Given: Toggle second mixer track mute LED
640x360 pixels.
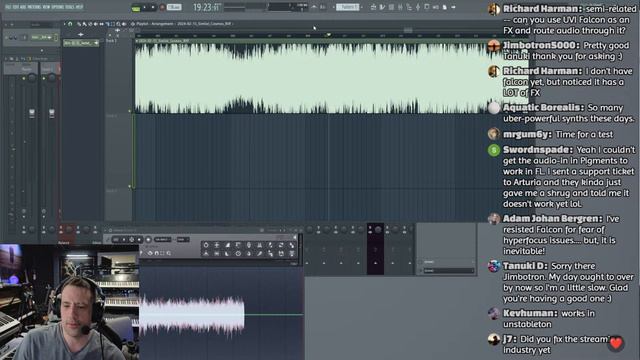Looking at the screenshot, I should (x=44, y=78).
